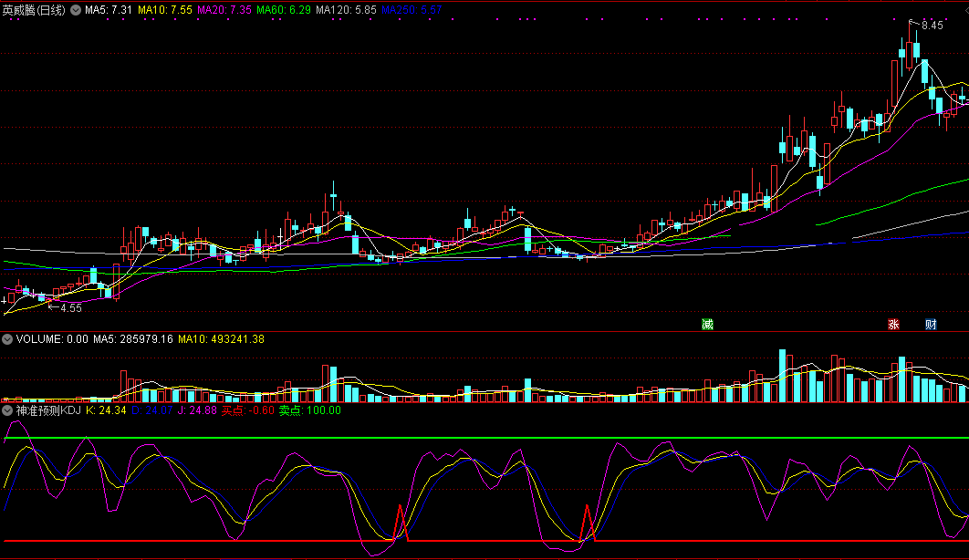The width and height of the screenshot is (969, 560).
Task: Click the green 减 event marker
Action: [708, 324]
